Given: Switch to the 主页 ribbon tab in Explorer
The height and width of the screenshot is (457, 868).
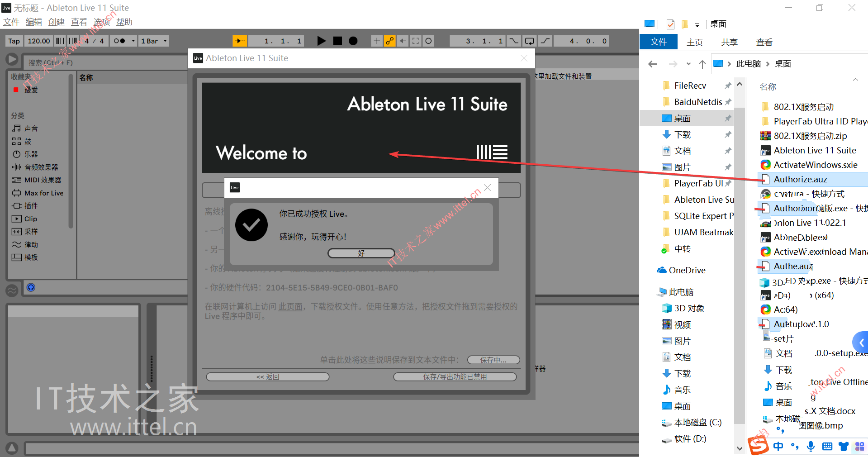Looking at the screenshot, I should 695,42.
